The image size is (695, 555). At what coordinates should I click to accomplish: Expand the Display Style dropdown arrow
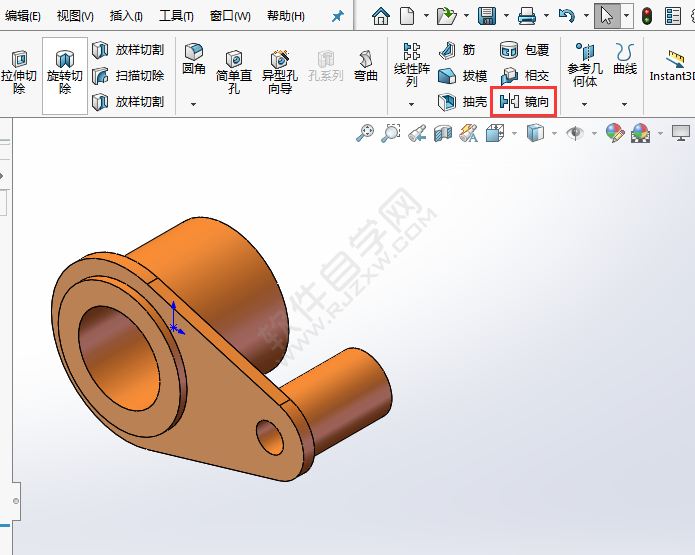[x=554, y=133]
